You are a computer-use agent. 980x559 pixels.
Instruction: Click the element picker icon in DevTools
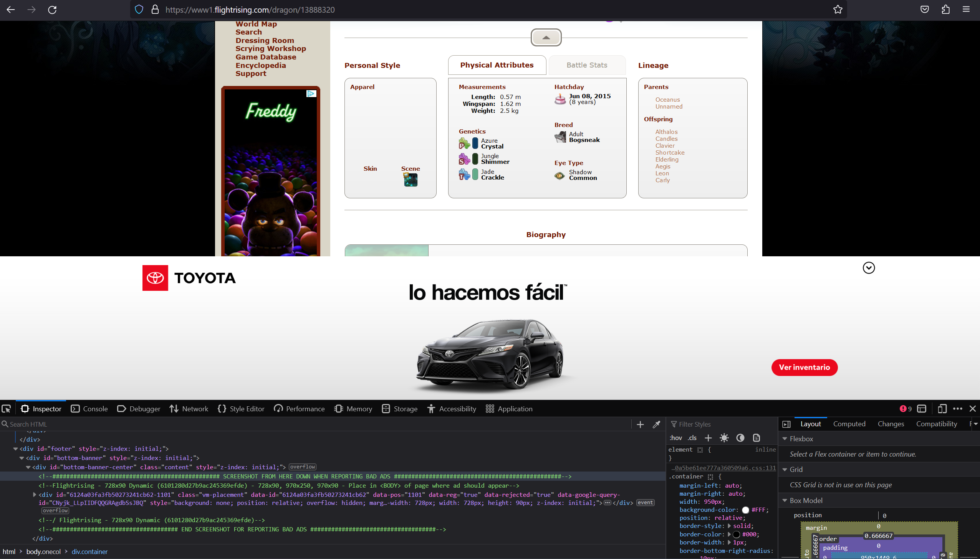(x=6, y=409)
